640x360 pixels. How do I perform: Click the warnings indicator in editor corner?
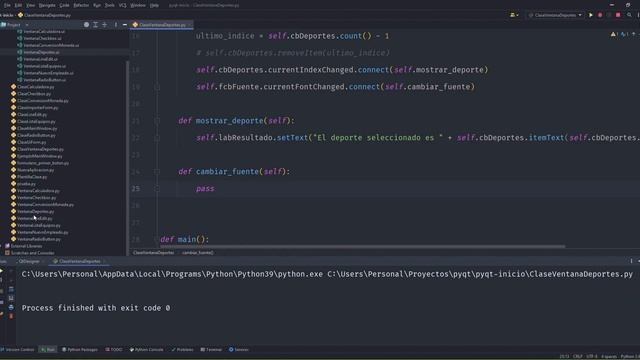614,35
